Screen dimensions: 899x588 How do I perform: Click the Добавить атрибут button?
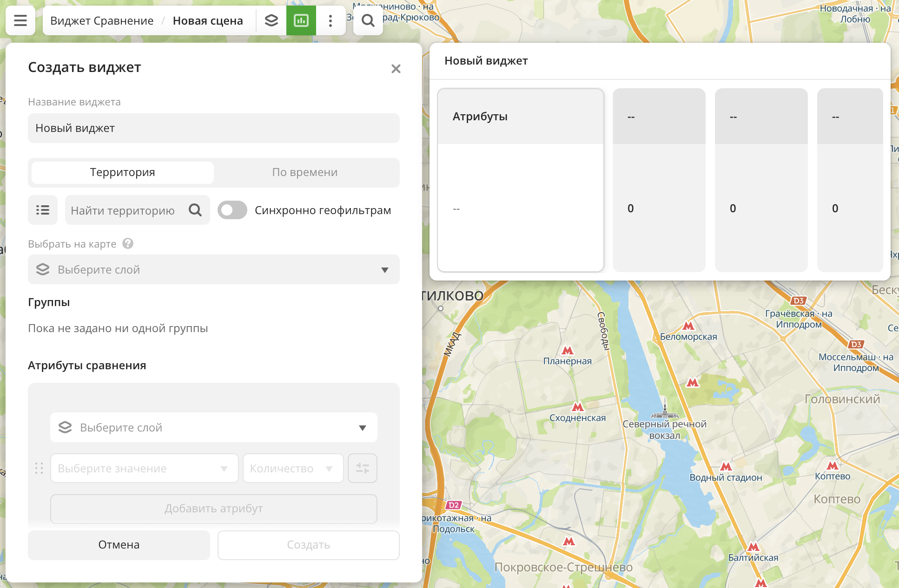(214, 509)
